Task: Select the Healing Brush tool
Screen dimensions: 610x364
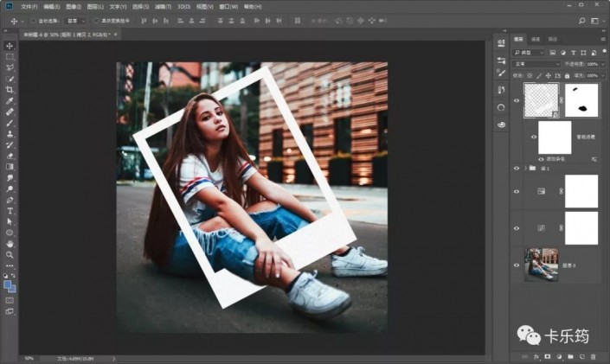Action: coord(10,112)
